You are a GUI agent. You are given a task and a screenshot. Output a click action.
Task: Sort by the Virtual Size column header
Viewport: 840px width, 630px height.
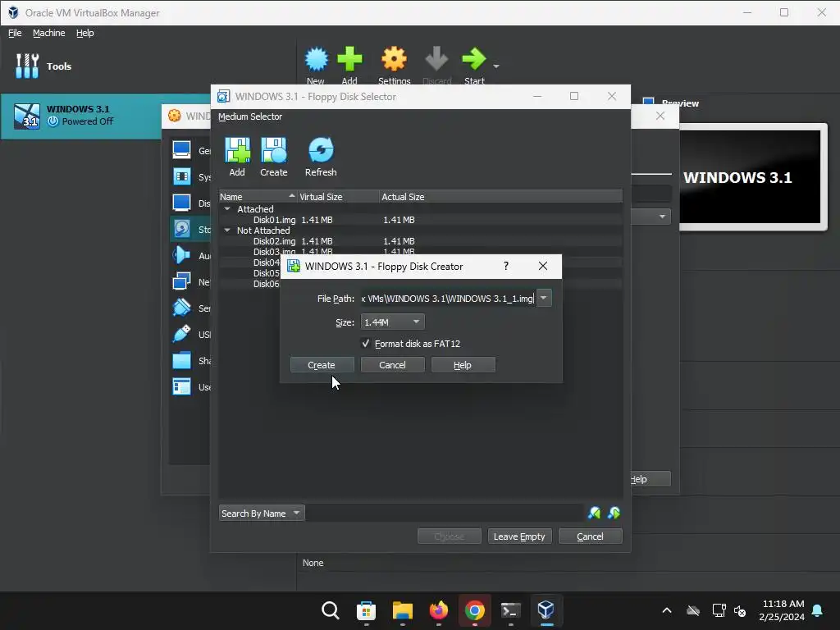[338, 197]
